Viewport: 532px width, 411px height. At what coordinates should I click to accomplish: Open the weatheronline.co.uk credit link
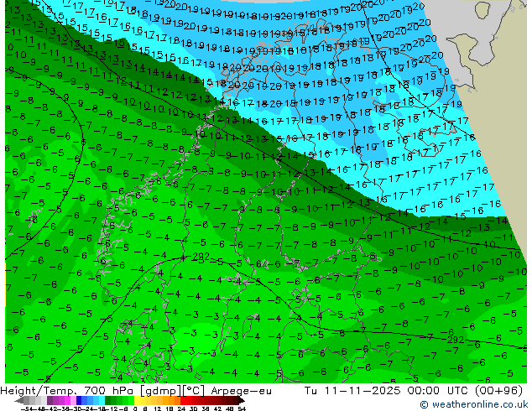click(x=473, y=404)
